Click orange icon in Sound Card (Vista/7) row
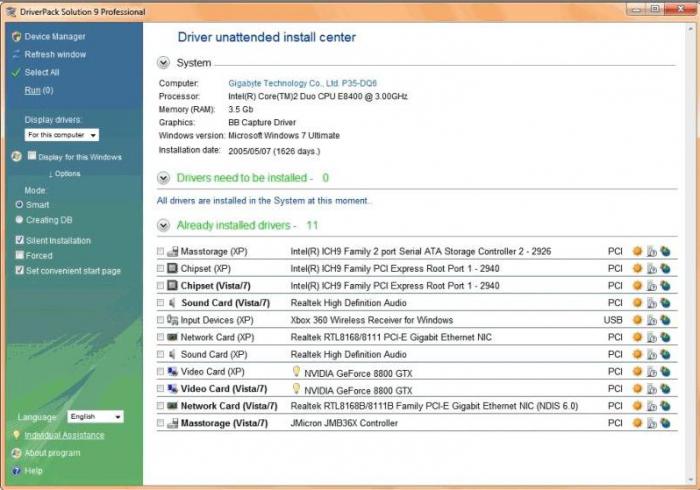 pyautogui.click(x=638, y=303)
